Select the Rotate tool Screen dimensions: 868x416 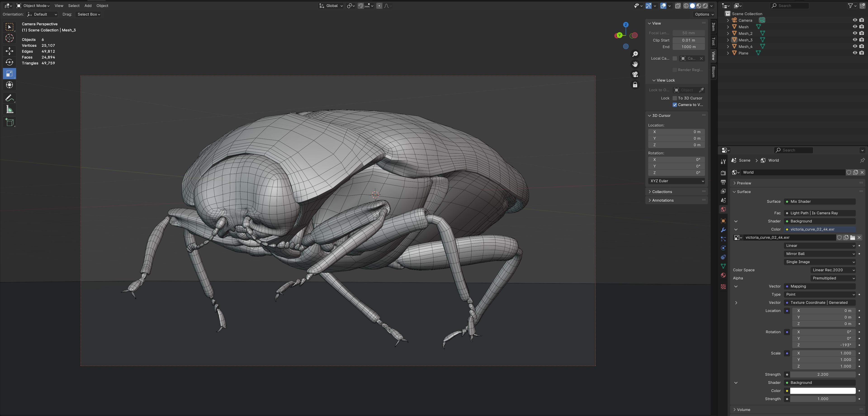(9, 62)
